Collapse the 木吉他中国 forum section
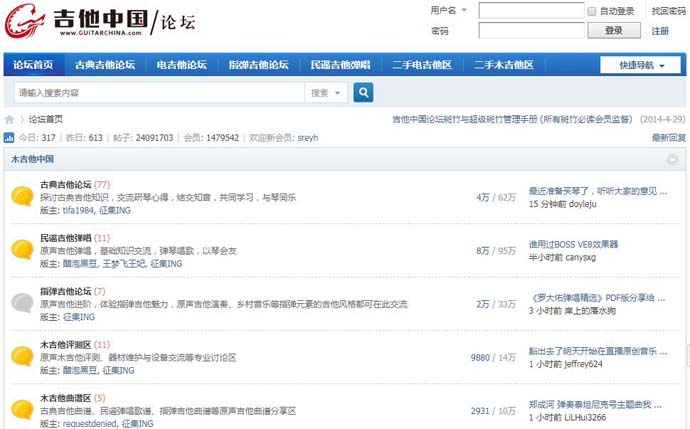Image resolution: width=690 pixels, height=429 pixels. [672, 159]
